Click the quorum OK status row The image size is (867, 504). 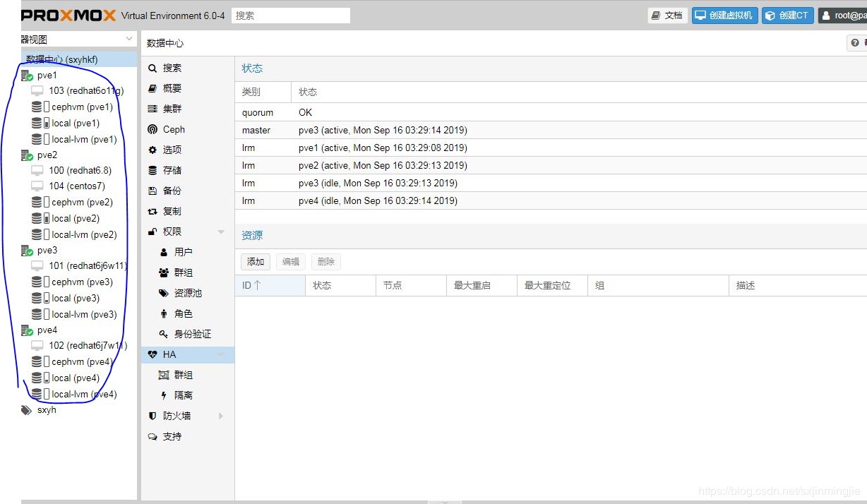(x=551, y=113)
